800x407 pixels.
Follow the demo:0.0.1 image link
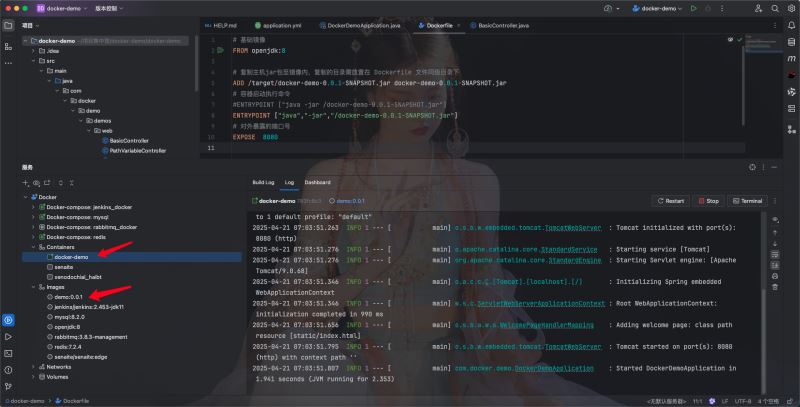(351, 201)
